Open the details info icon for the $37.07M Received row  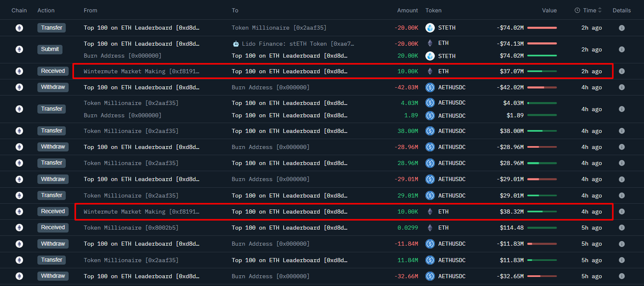click(621, 71)
